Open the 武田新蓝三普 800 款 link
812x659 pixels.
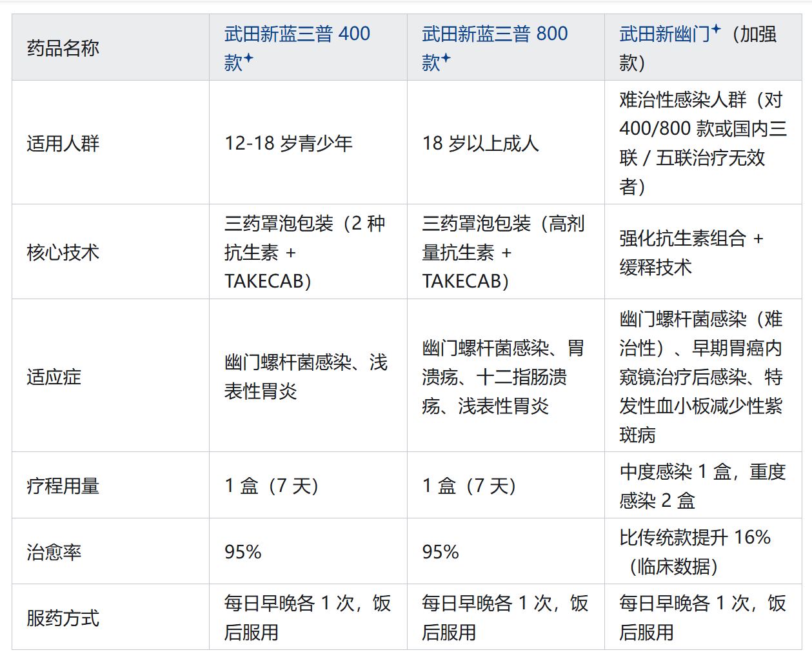pyautogui.click(x=495, y=48)
